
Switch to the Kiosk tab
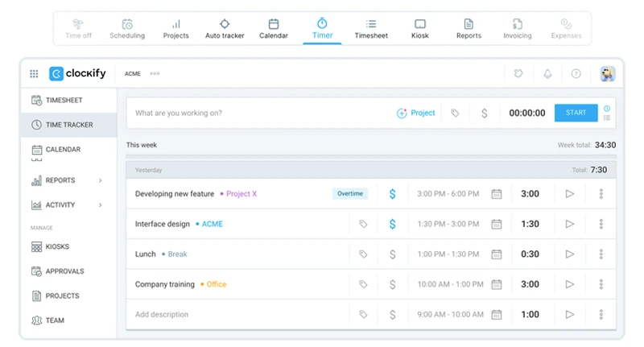pos(419,29)
